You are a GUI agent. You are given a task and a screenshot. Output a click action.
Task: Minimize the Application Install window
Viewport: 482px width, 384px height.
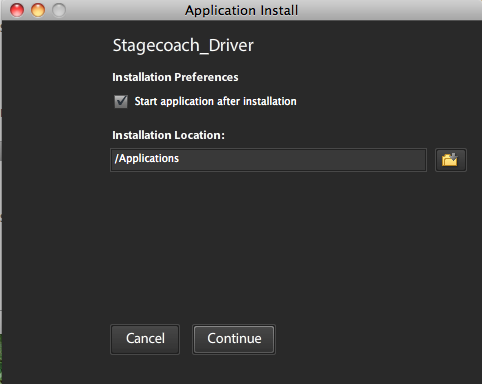point(38,10)
